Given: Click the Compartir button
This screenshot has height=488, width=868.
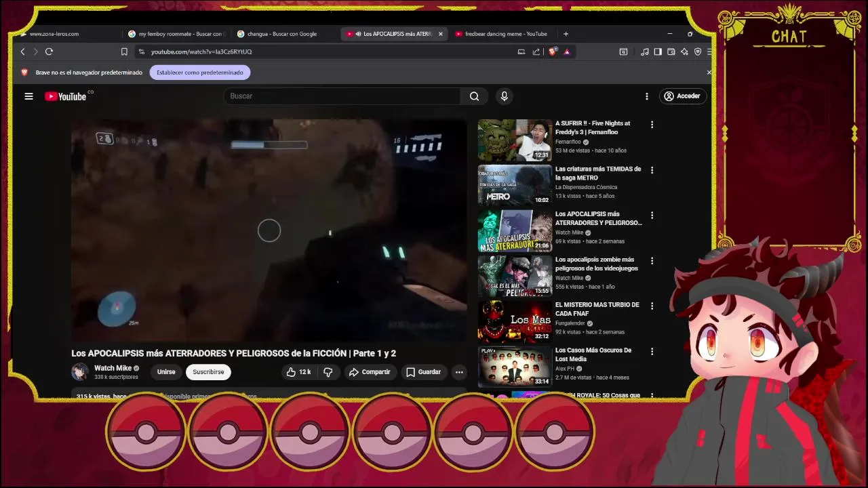Looking at the screenshot, I should [x=370, y=372].
